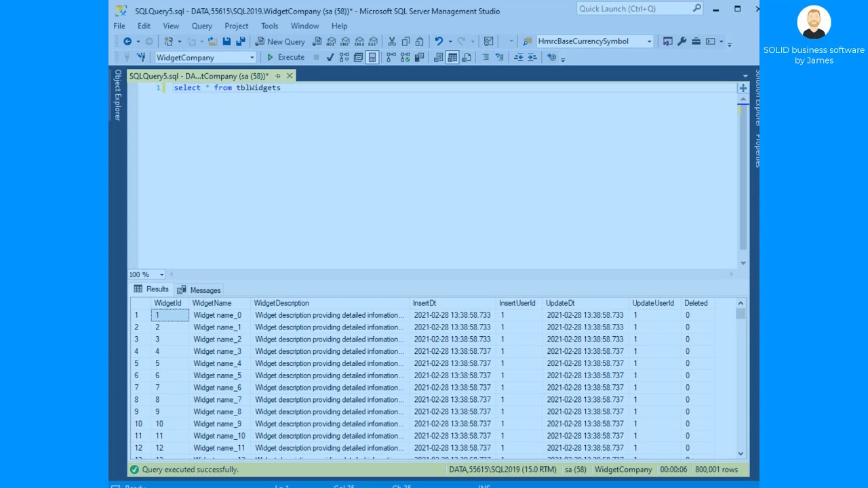Open the View menu

[x=171, y=26]
